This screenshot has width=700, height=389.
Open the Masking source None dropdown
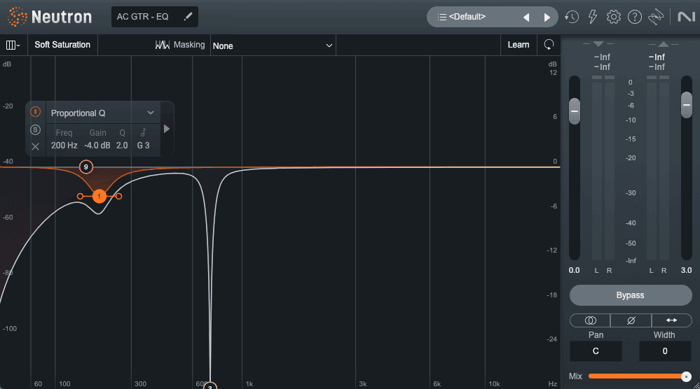click(273, 46)
